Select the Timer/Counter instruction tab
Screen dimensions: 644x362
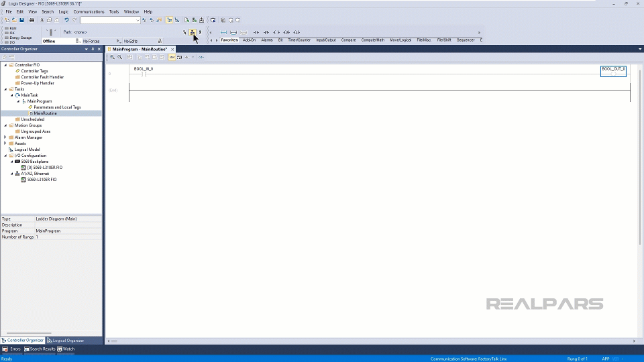[x=299, y=40]
